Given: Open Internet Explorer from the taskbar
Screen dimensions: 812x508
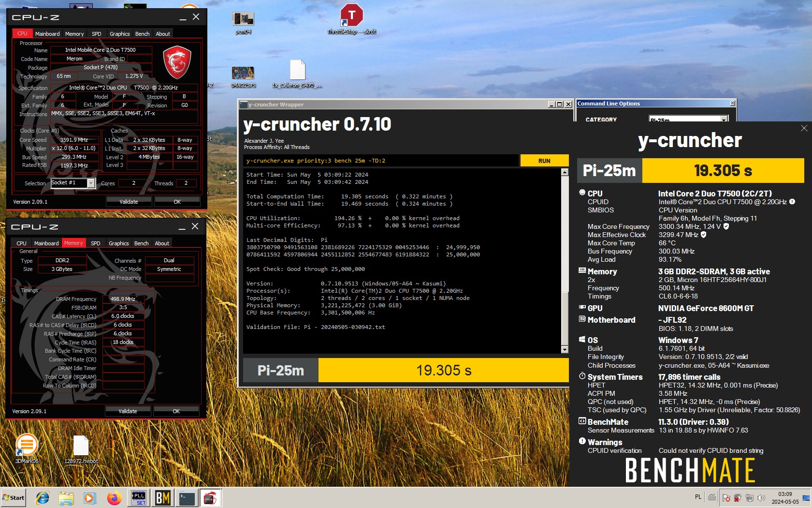Looking at the screenshot, I should point(43,498).
